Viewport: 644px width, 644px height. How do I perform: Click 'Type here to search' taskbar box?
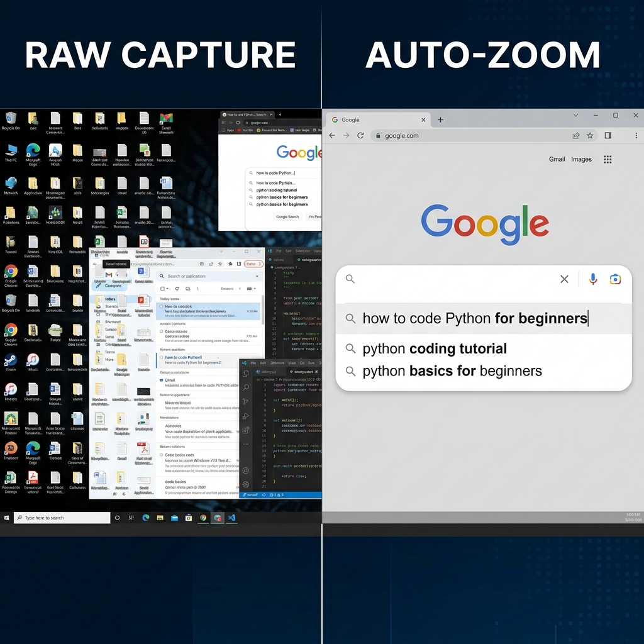(62, 518)
